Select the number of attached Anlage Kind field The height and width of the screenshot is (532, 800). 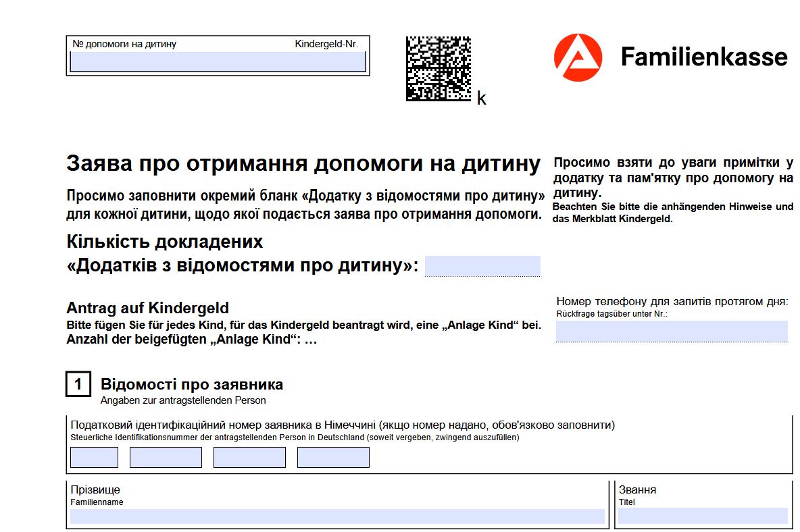[482, 266]
